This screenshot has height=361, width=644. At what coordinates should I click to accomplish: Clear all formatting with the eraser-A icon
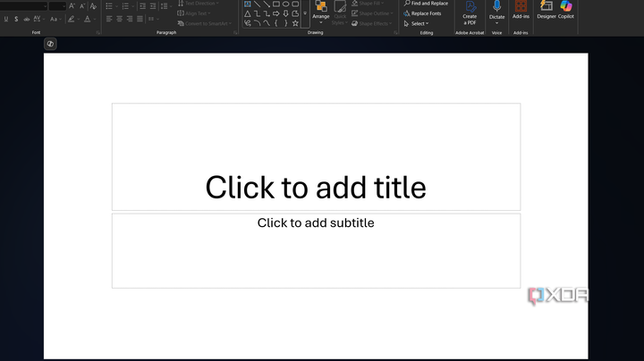pyautogui.click(x=93, y=5)
